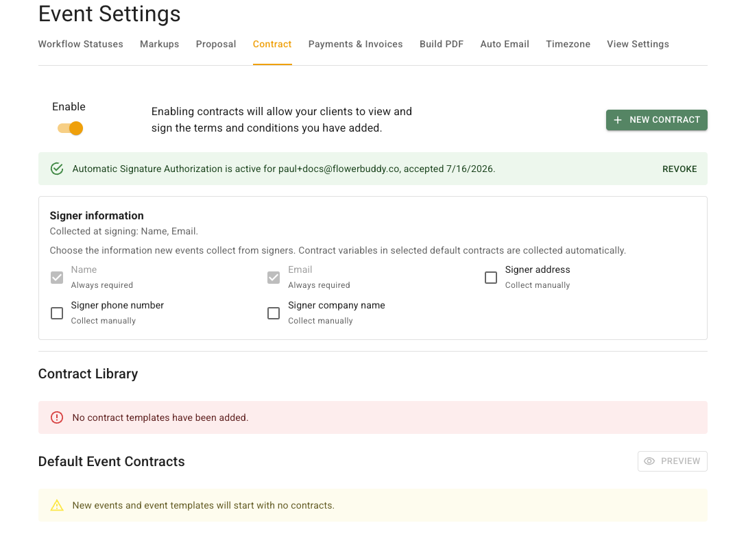Go to Payments & Invoices tab
The image size is (746, 560).
(x=355, y=45)
